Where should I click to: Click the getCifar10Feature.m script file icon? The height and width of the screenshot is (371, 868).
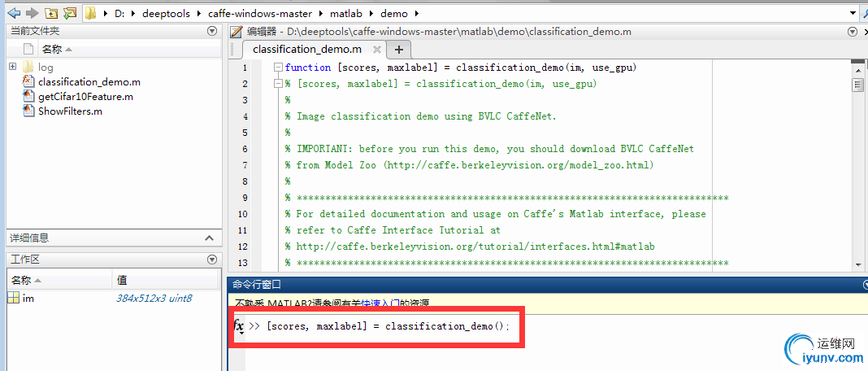28,97
